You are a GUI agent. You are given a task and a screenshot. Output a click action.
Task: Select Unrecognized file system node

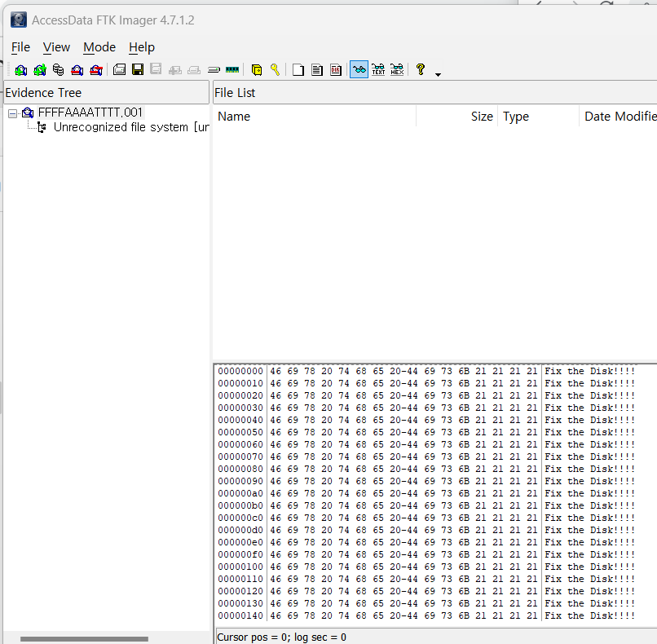[x=131, y=127]
